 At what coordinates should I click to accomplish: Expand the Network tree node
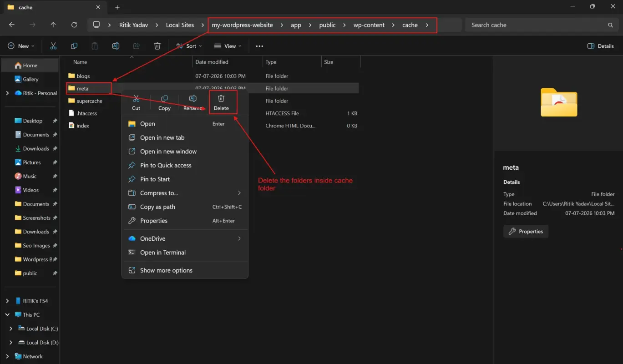point(7,356)
